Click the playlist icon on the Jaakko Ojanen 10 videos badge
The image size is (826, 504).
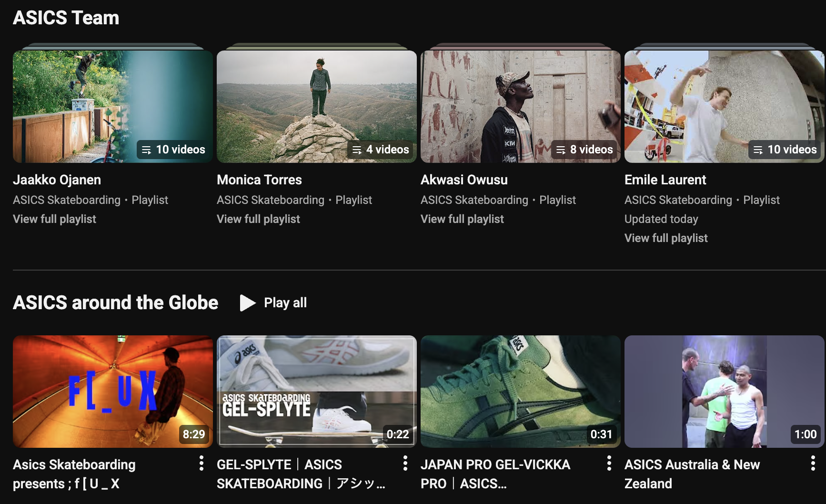(147, 150)
